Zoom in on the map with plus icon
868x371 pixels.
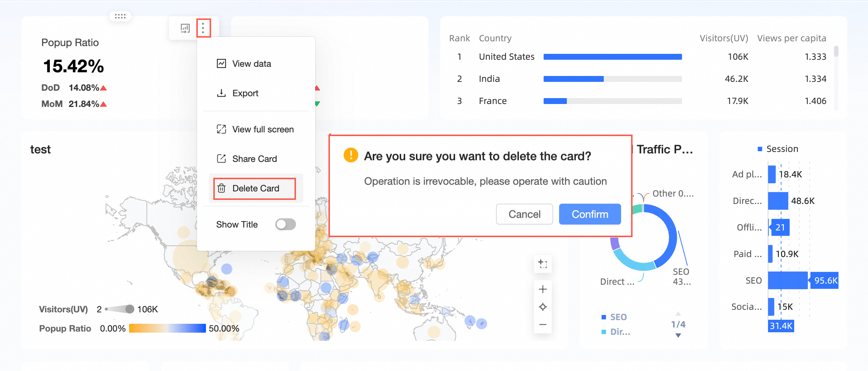542,289
